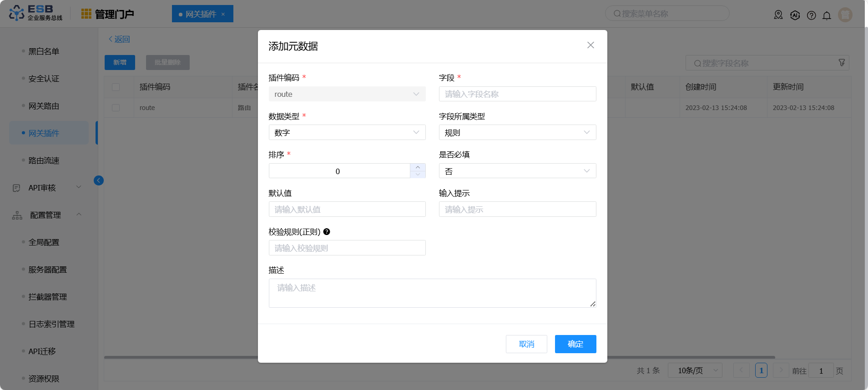
Task: Focus the 搜索字段名称 search box
Action: 767,63
